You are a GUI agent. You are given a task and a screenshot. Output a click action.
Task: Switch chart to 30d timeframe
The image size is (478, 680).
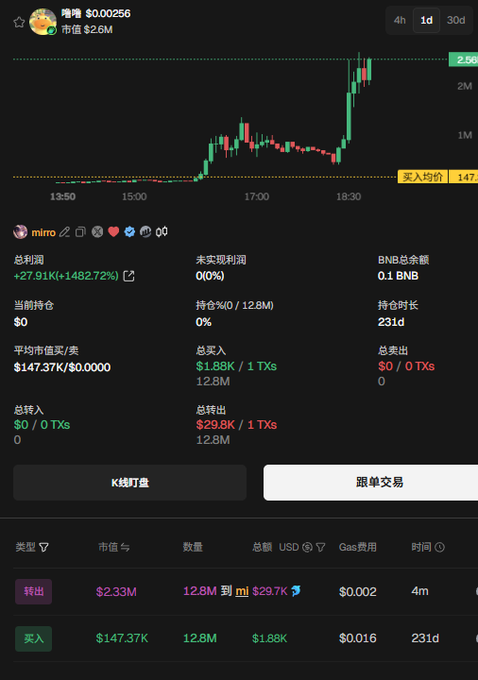(456, 20)
